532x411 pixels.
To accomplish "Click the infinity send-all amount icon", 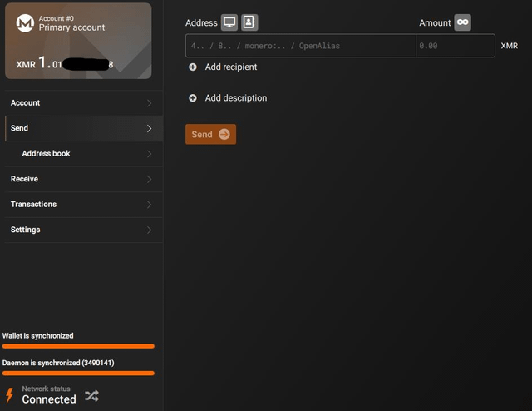I will pyautogui.click(x=462, y=22).
